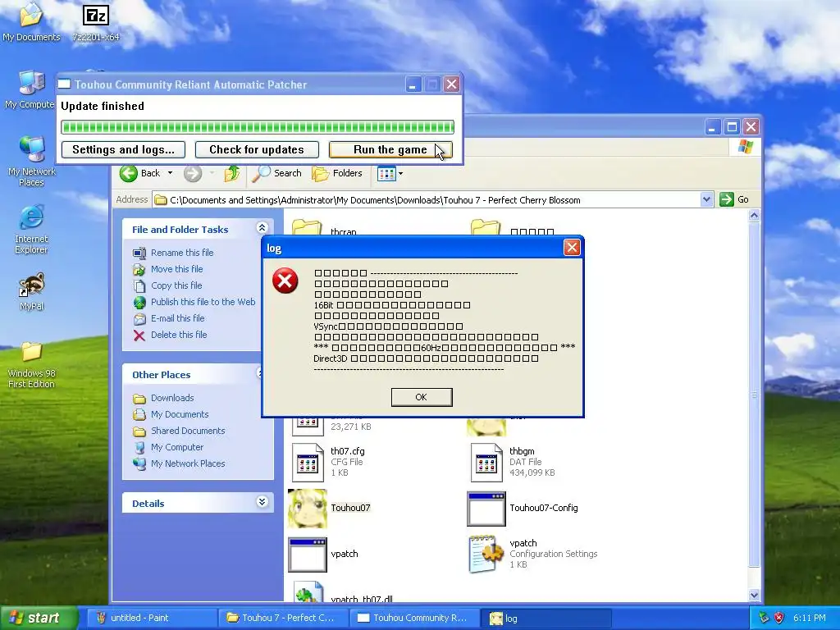Click Run the game in the patcher window
840x630 pixels.
[x=390, y=149]
